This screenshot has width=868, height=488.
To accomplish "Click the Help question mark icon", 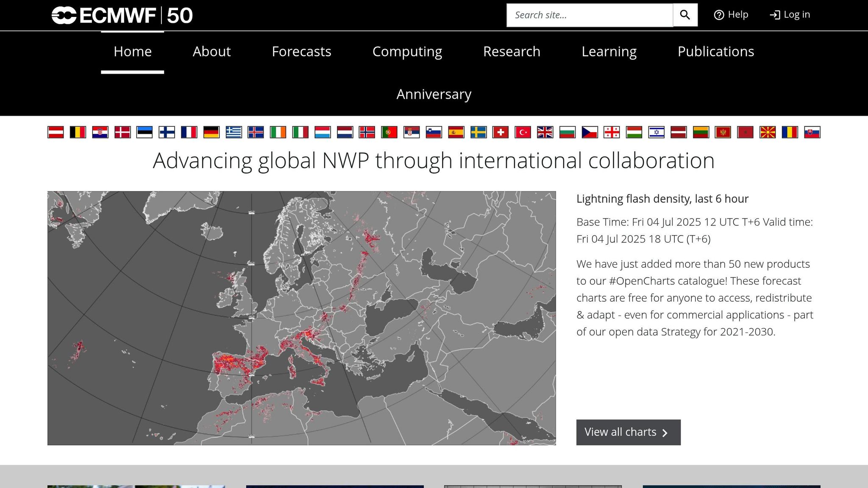I will point(719,15).
